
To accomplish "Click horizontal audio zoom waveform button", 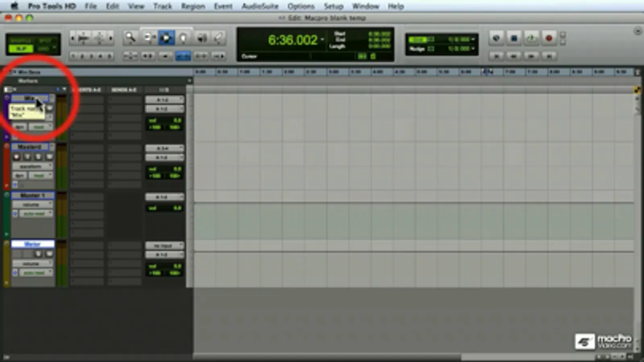I will click(83, 38).
